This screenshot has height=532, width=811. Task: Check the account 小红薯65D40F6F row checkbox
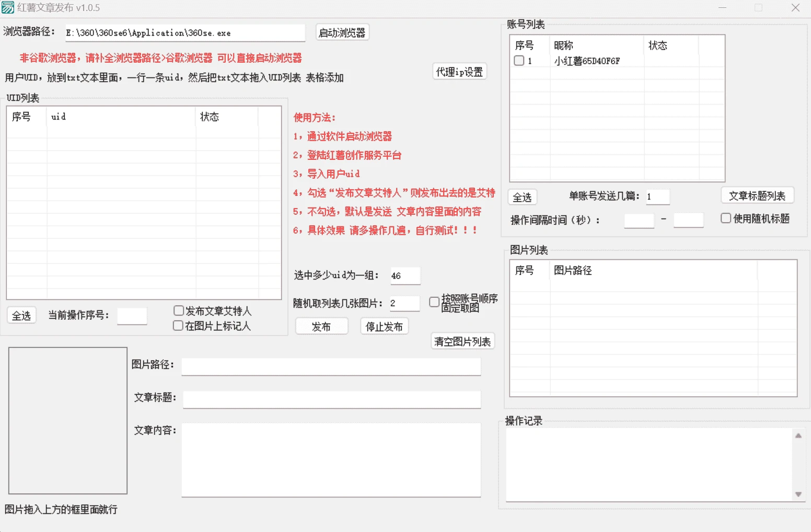(x=519, y=60)
